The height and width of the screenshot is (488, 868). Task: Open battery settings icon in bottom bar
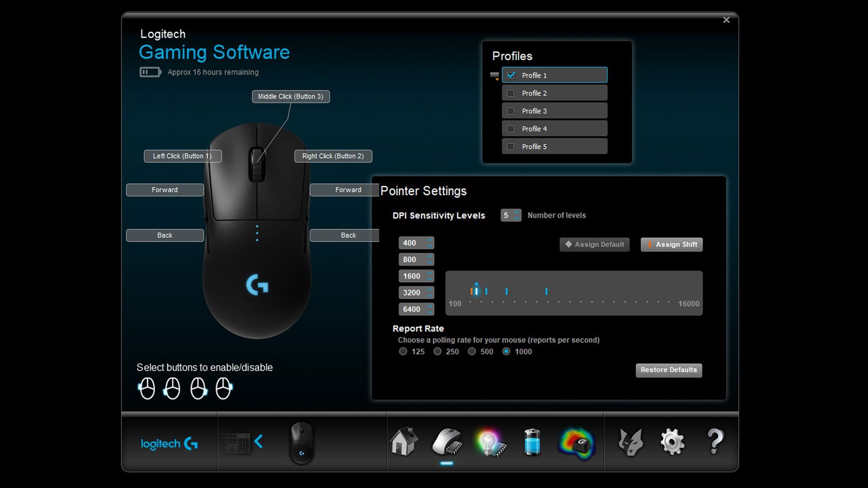532,442
